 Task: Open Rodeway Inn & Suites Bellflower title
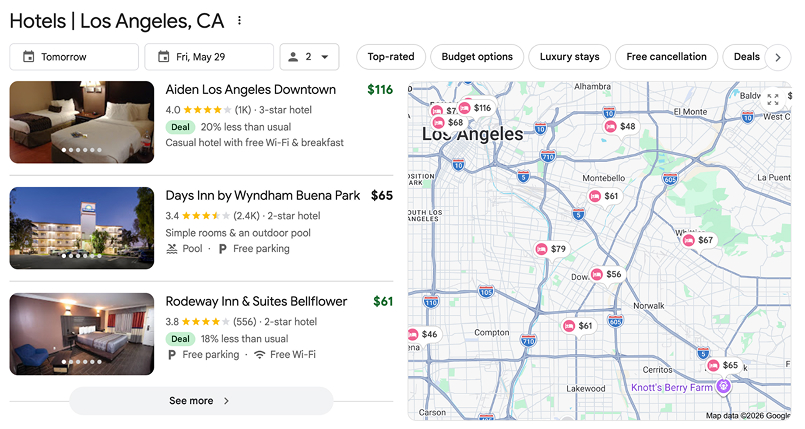point(256,301)
